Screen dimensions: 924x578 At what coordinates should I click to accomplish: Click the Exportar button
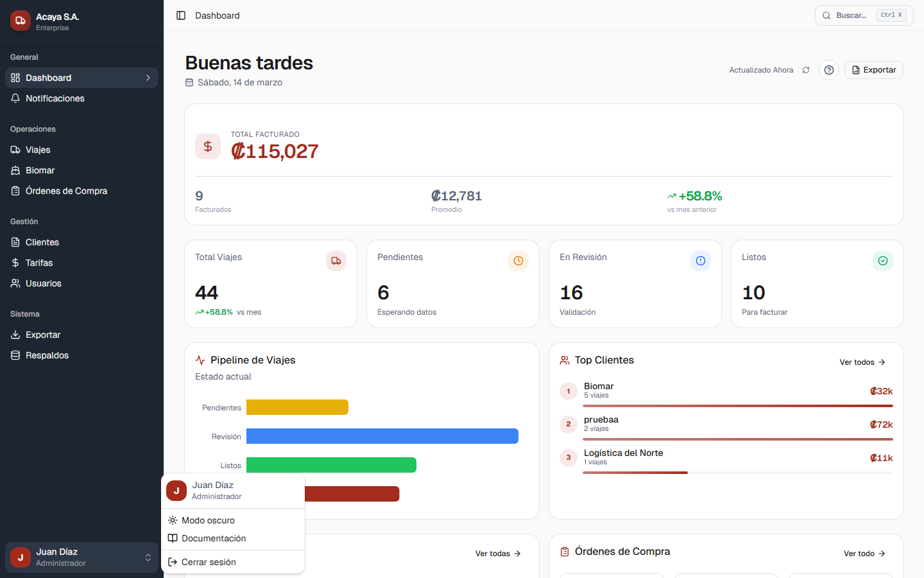pos(874,70)
